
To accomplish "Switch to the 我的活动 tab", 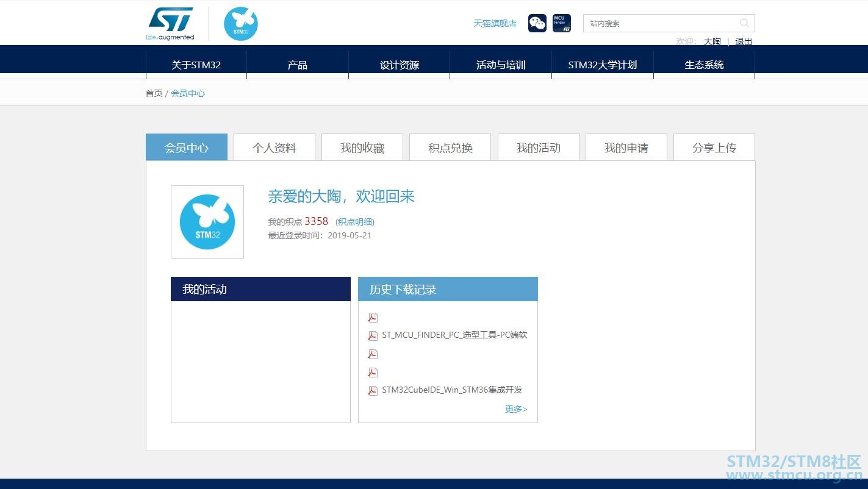I will click(539, 148).
